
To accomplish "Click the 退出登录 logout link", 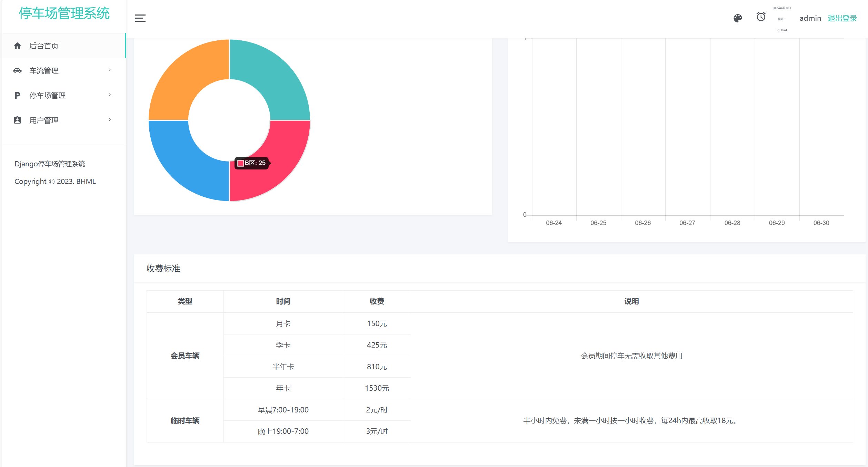I will click(842, 18).
